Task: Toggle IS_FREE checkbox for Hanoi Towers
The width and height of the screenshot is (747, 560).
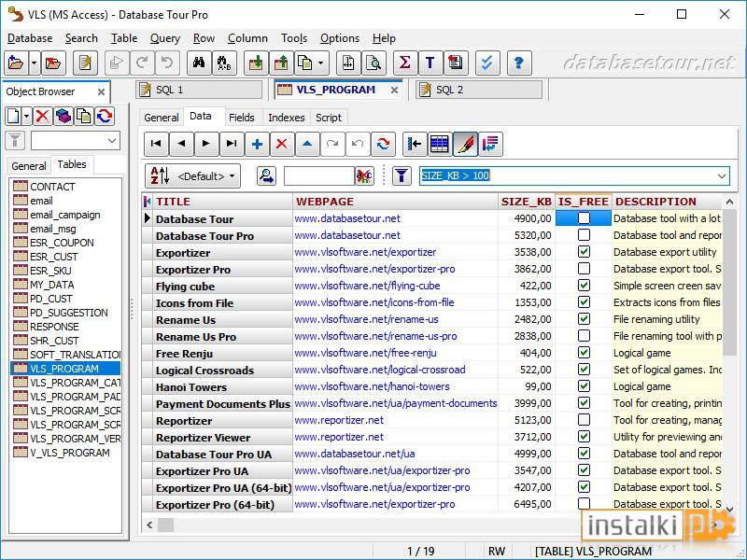Action: click(x=584, y=386)
